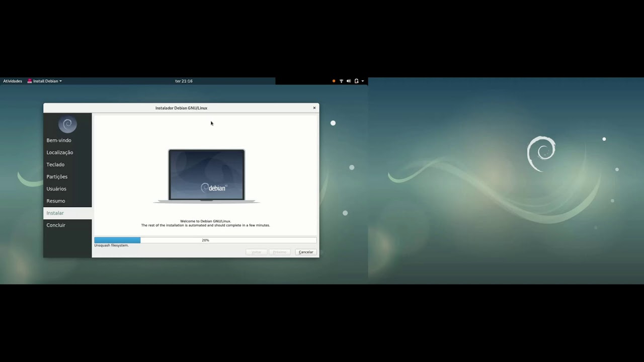
Task: Expand the system menu arrow in top bar
Action: tap(363, 81)
